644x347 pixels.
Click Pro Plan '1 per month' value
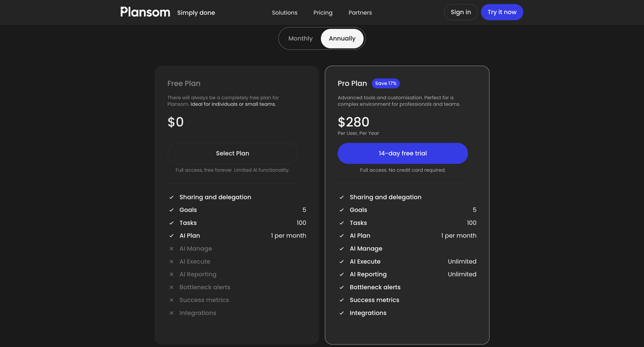[458, 236]
